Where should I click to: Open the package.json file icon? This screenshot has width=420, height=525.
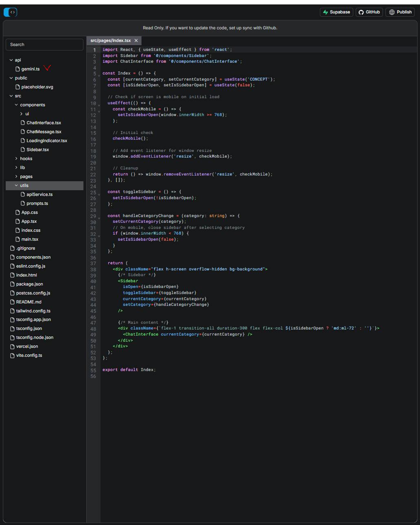click(12, 284)
